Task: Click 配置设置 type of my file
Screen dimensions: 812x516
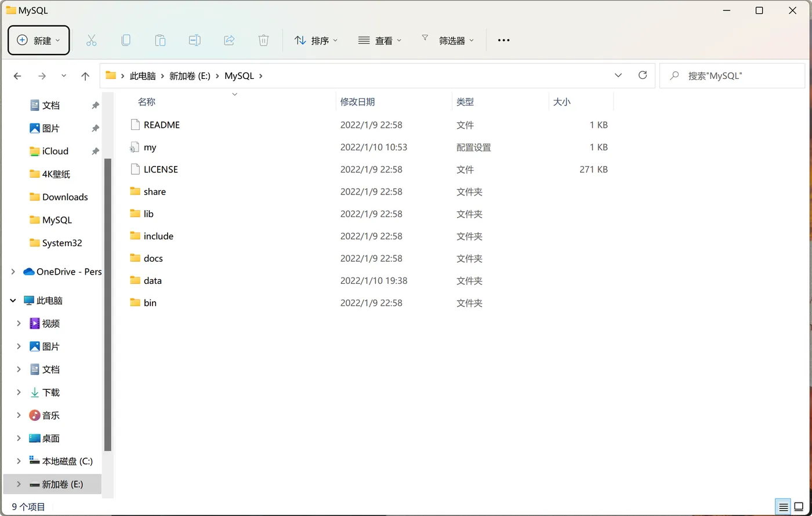Action: point(474,147)
